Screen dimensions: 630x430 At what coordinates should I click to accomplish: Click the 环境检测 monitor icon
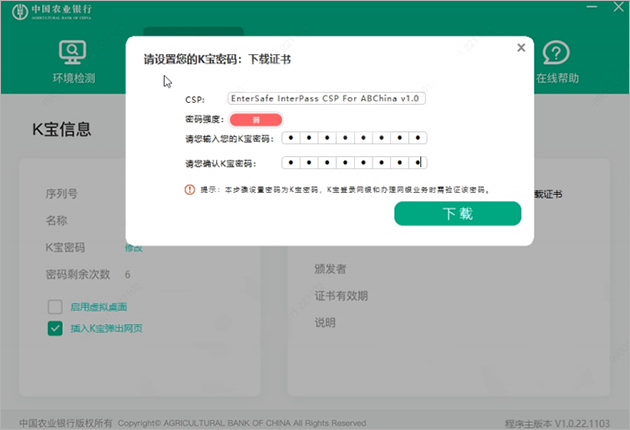(73, 52)
